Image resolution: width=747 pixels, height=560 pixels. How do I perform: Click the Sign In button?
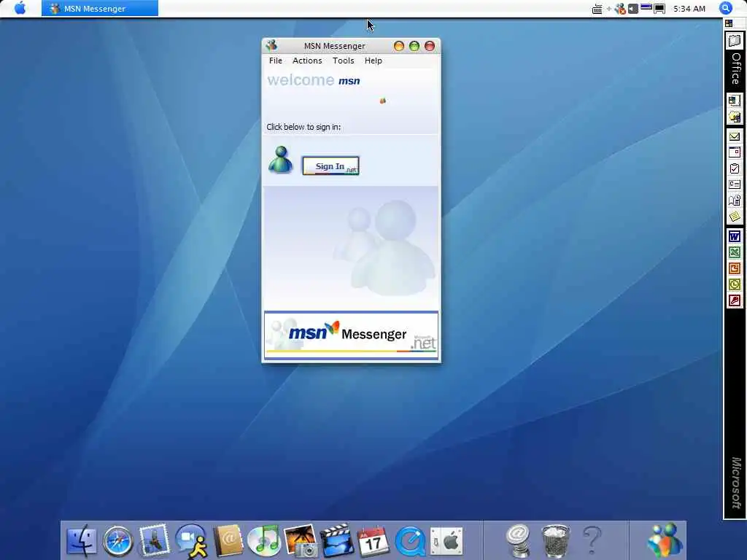(330, 166)
